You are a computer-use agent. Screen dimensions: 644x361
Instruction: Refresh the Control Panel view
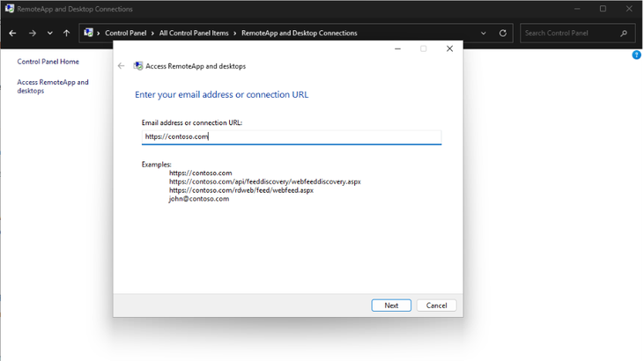pos(503,33)
